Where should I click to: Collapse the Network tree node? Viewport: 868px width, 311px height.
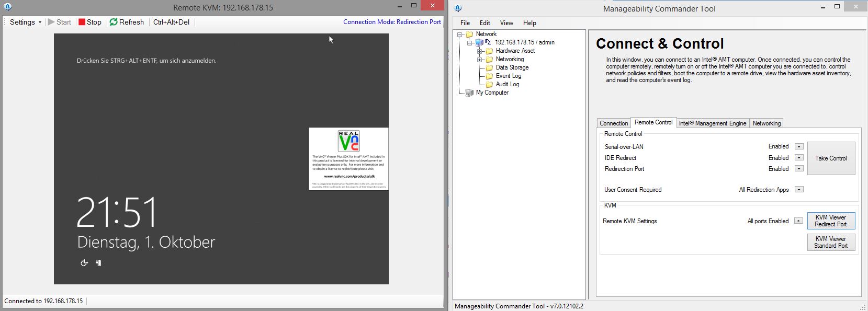460,34
